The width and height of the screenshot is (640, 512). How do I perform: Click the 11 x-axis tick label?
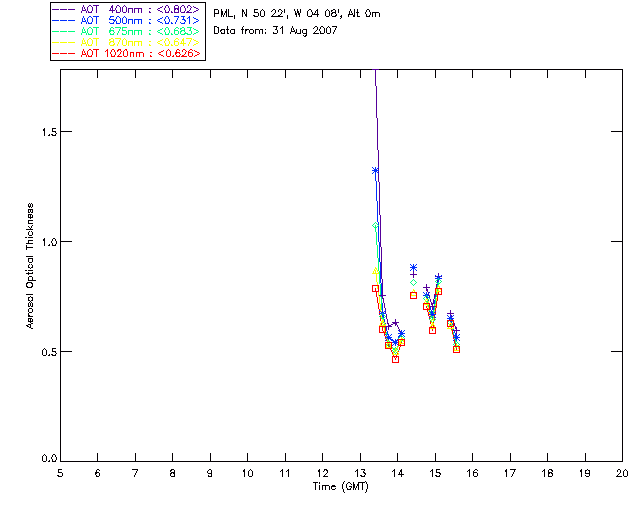(x=285, y=473)
